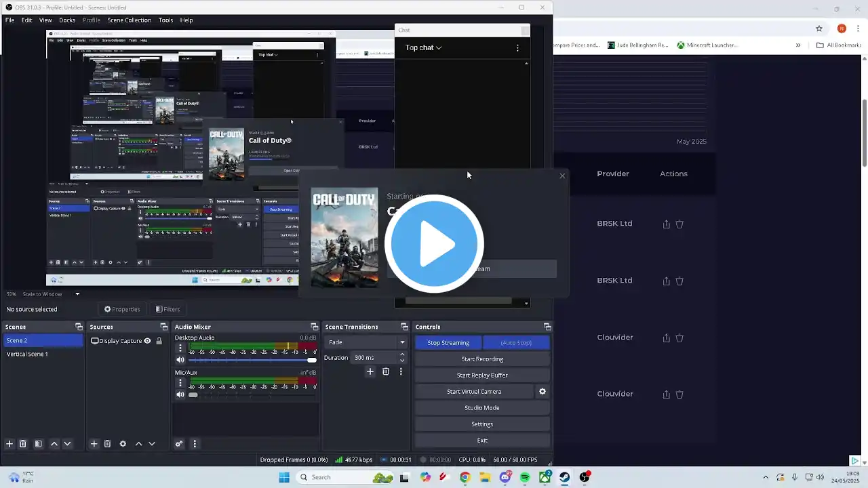Delete the second Clouvider row entry
868x488 pixels.
pyautogui.click(x=679, y=394)
